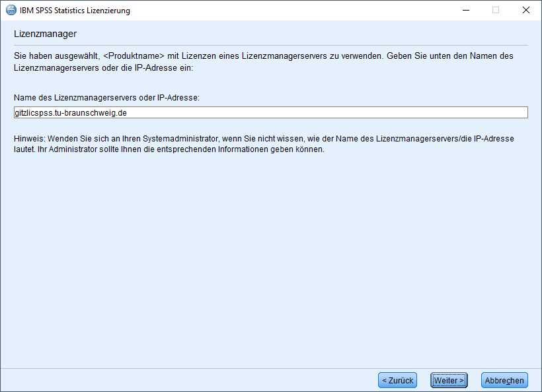The height and width of the screenshot is (392, 542).
Task: Click the Lizenzmanager heading text
Action: click(x=46, y=34)
